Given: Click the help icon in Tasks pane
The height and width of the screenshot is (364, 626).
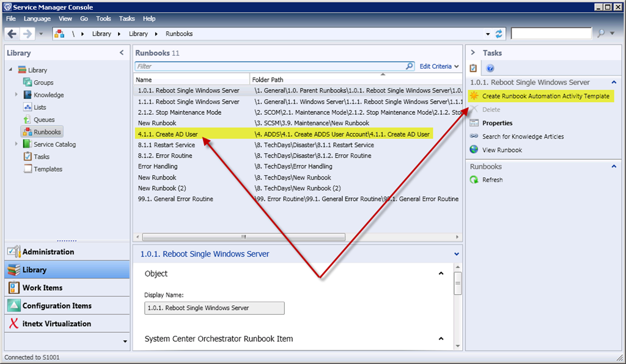Looking at the screenshot, I should coord(490,68).
